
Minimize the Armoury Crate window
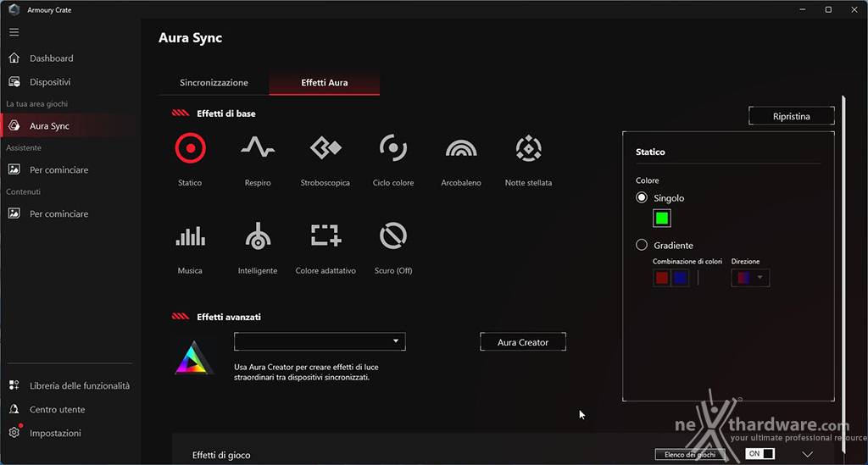click(803, 9)
